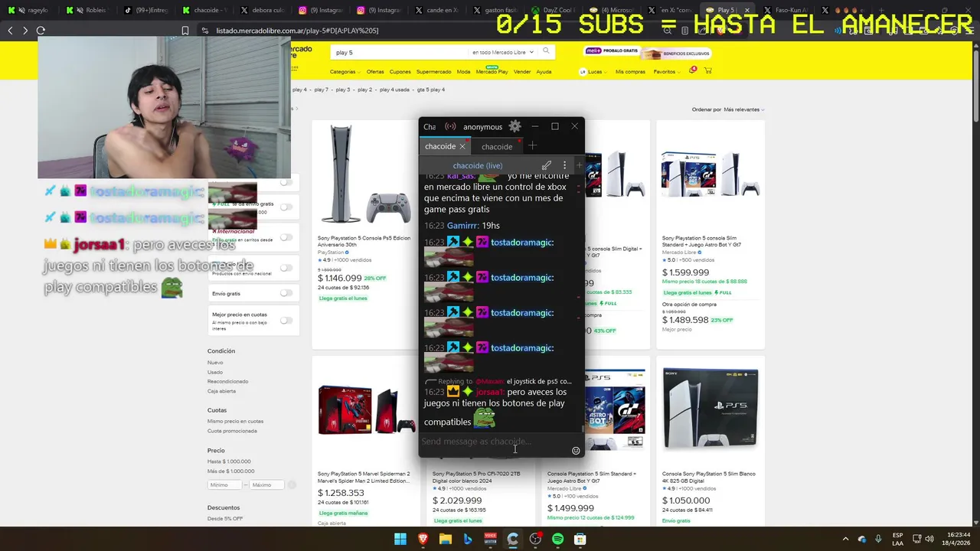Open Chatterino settings gear

point(514,126)
